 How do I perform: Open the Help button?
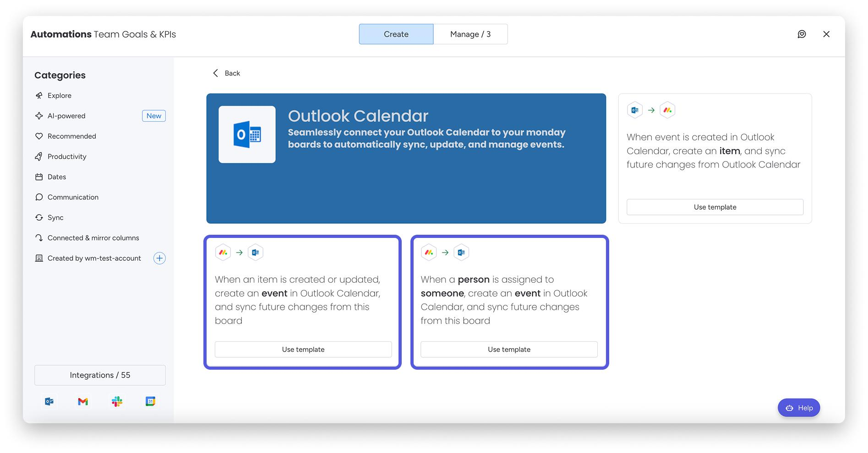(x=799, y=408)
